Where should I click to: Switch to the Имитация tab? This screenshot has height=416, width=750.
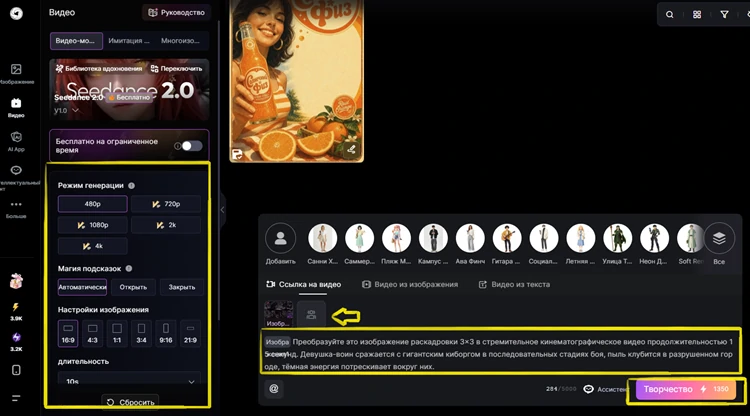point(129,41)
